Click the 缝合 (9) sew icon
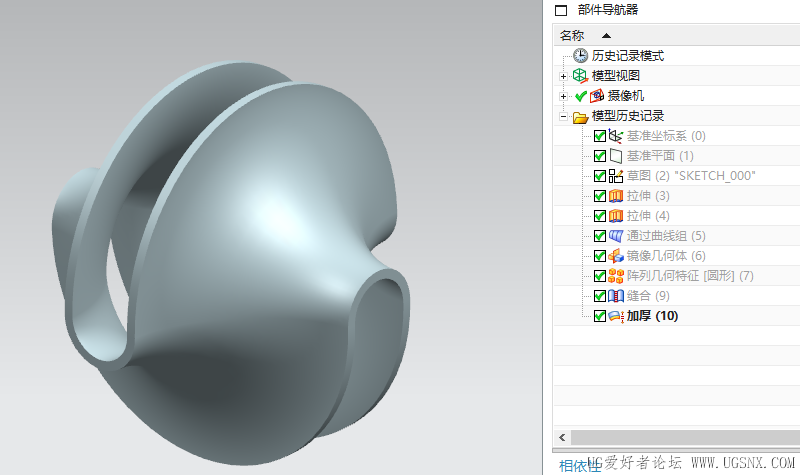The height and width of the screenshot is (475, 800). tap(615, 296)
